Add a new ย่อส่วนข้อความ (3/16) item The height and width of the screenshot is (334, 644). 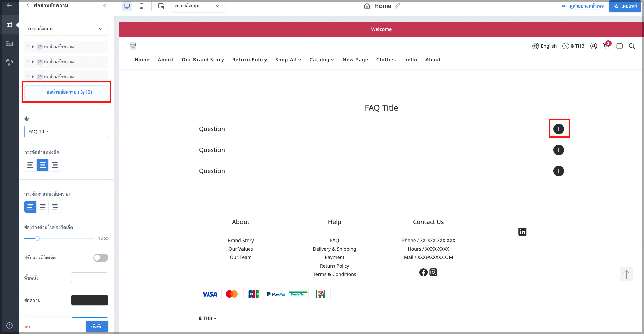click(66, 92)
